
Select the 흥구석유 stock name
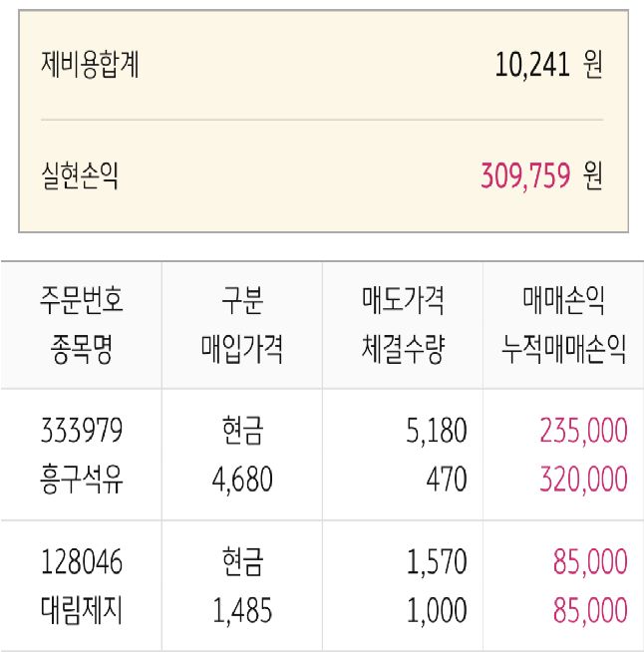tap(82, 481)
